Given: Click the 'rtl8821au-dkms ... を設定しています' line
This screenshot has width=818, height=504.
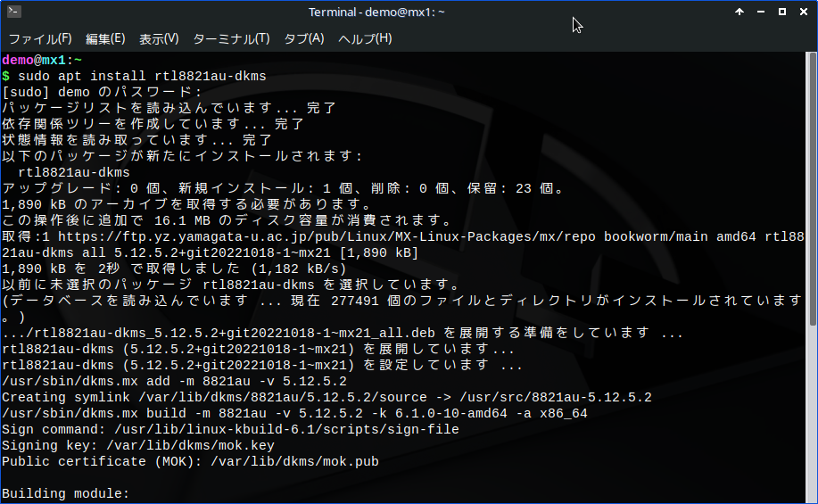Looking at the screenshot, I should pyautogui.click(x=262, y=365).
